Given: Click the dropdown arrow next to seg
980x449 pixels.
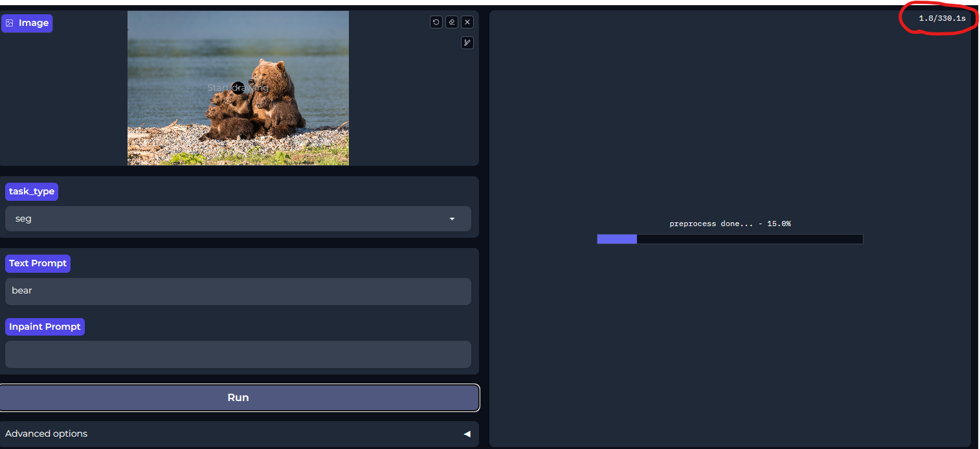Looking at the screenshot, I should tap(452, 218).
